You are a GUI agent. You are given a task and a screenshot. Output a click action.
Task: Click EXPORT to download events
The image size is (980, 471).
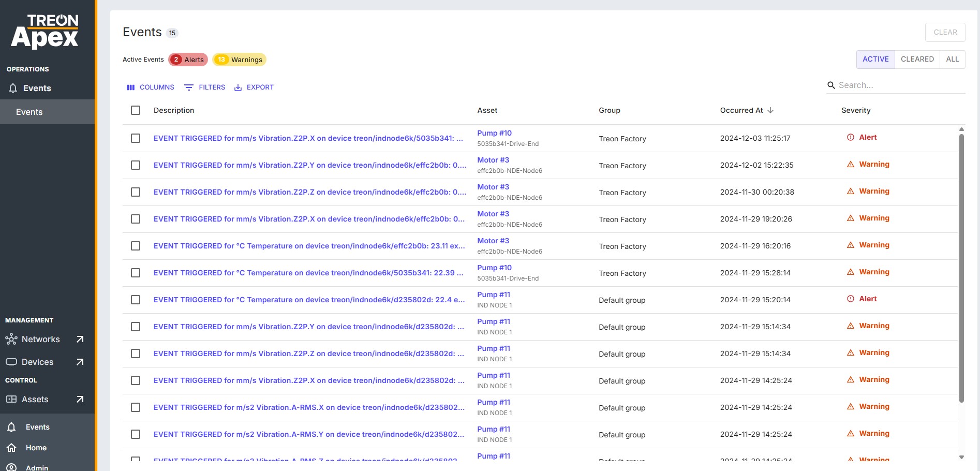click(x=254, y=87)
